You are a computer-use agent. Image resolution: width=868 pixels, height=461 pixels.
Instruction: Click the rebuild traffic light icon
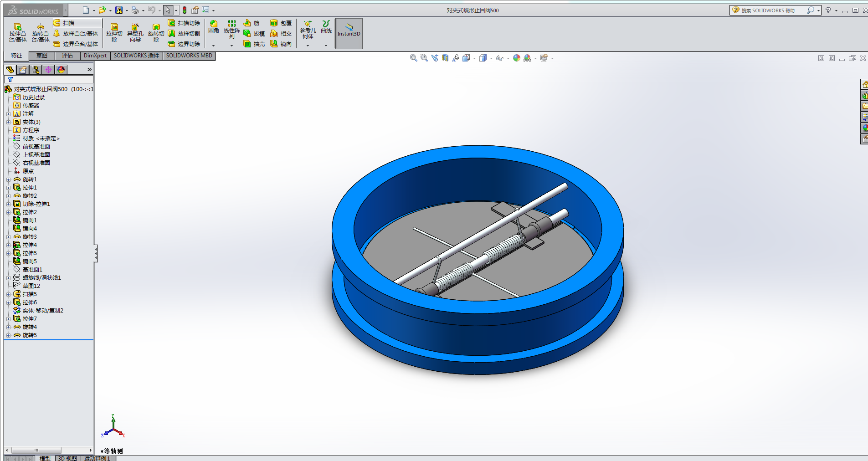(x=185, y=10)
